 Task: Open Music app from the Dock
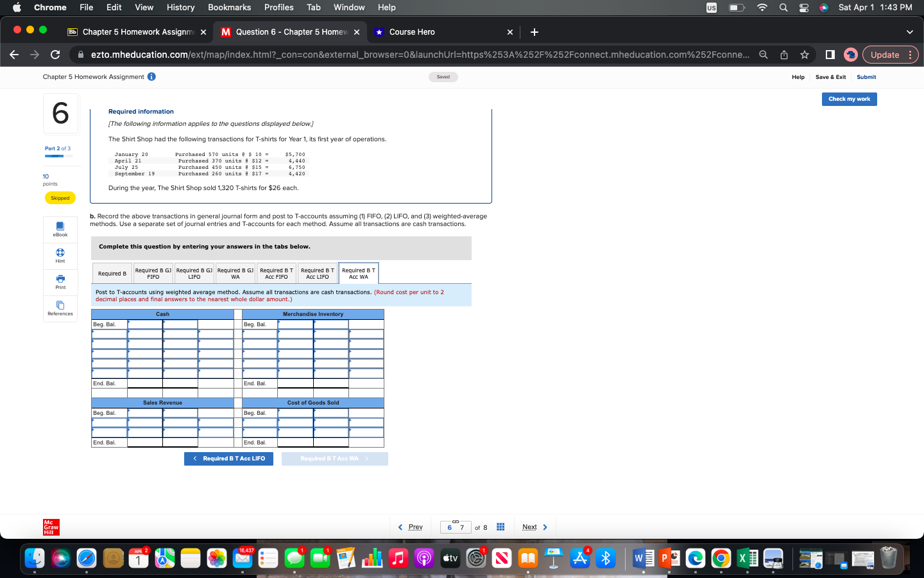[x=398, y=558]
